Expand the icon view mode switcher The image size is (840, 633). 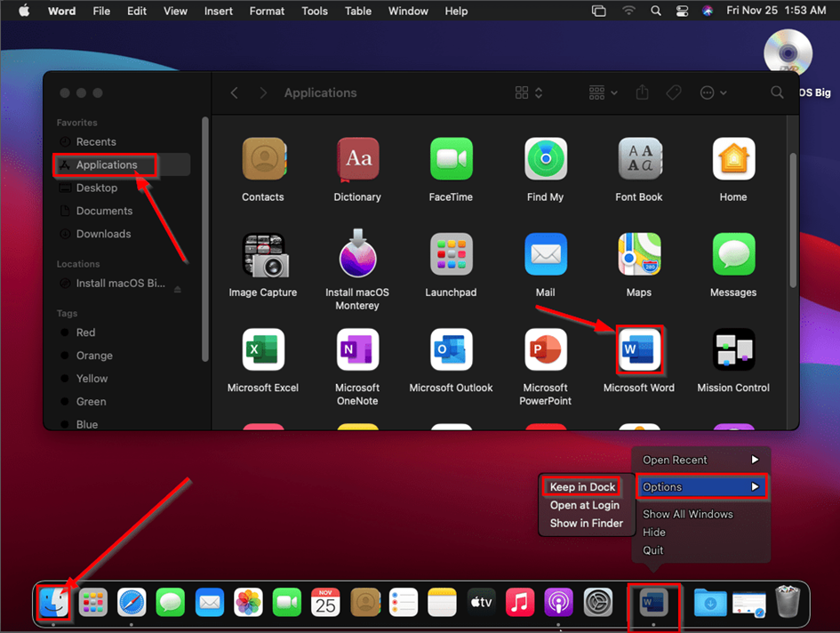pos(529,92)
